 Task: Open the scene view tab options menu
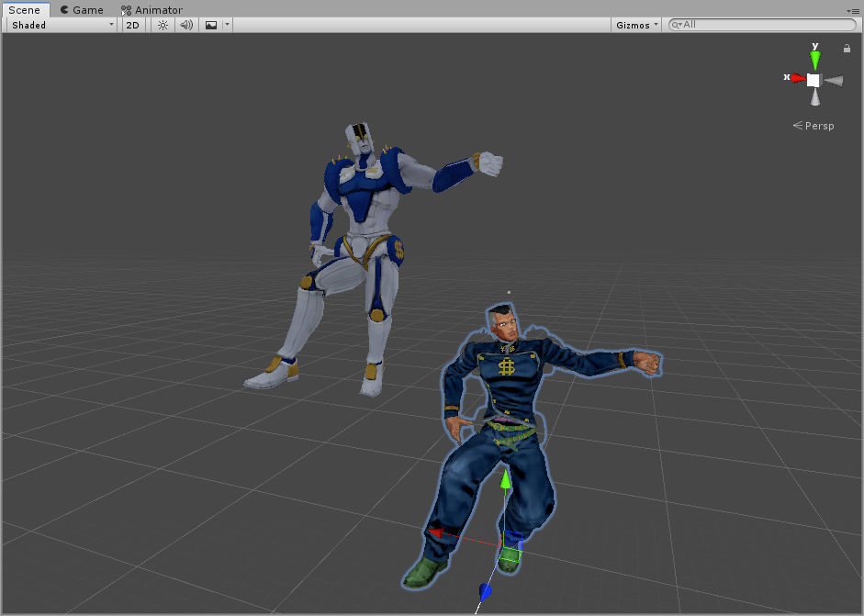852,11
